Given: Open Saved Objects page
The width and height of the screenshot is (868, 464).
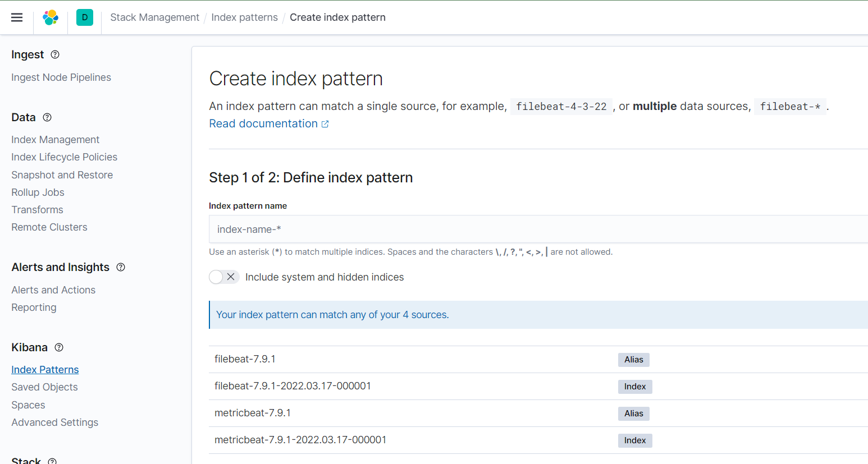Looking at the screenshot, I should tap(44, 387).
